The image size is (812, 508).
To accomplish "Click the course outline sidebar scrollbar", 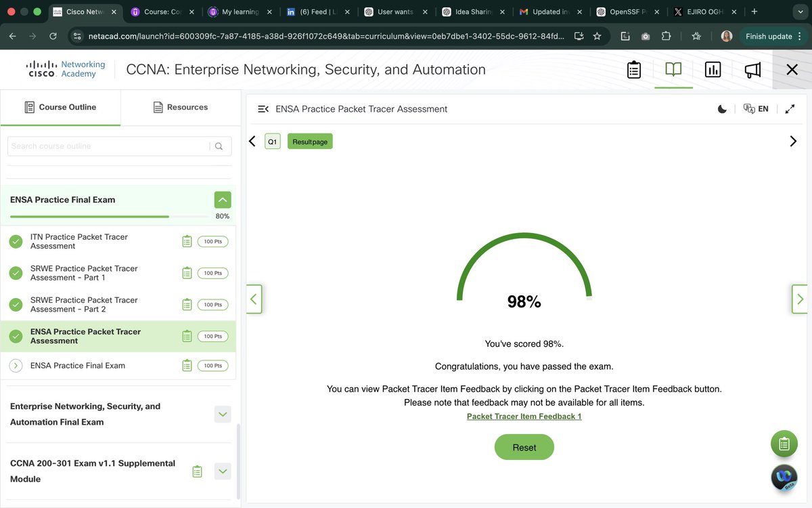I will pyautogui.click(x=238, y=462).
